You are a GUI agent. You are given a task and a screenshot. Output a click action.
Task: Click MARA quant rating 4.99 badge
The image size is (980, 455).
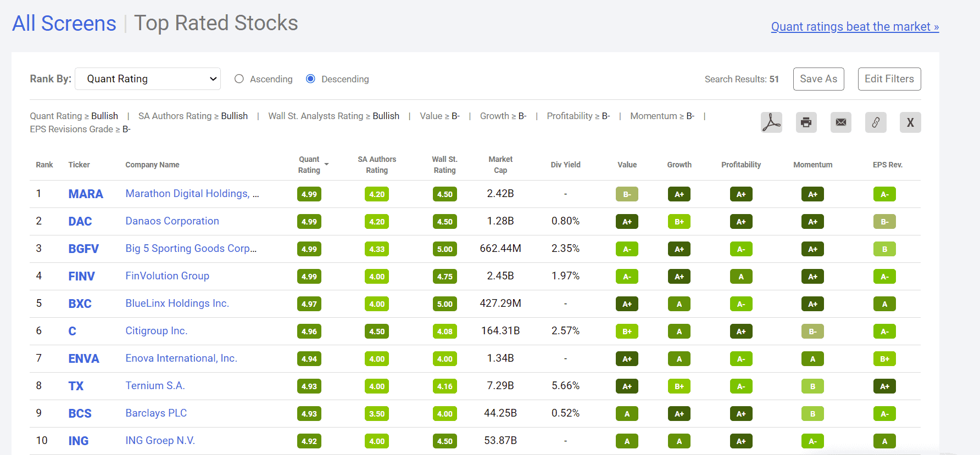(x=309, y=194)
